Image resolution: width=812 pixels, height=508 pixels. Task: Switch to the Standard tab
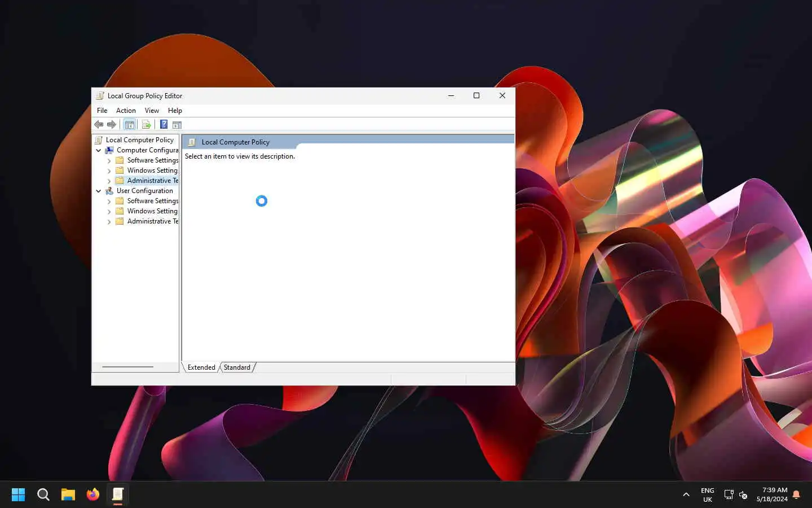(237, 367)
